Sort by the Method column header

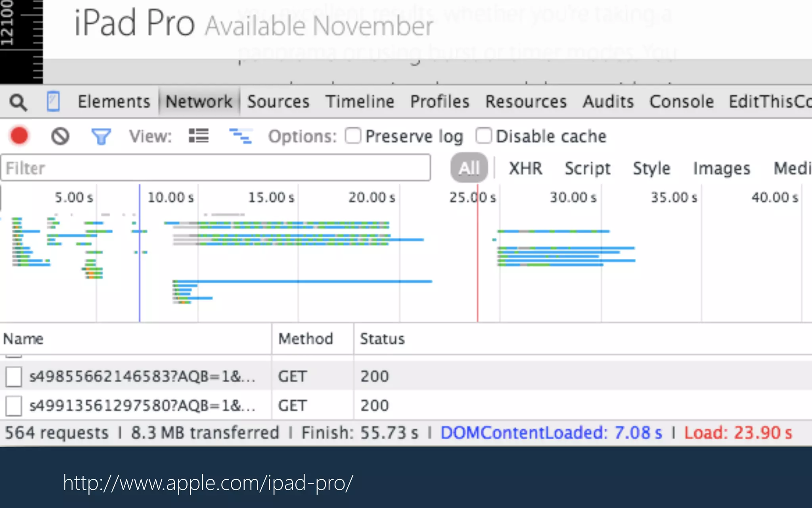313,339
